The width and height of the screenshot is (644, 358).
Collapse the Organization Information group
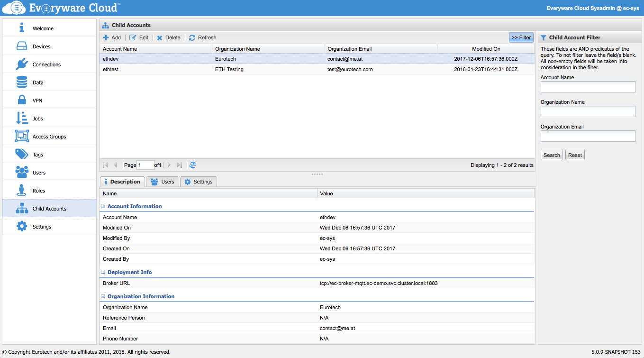click(x=103, y=296)
